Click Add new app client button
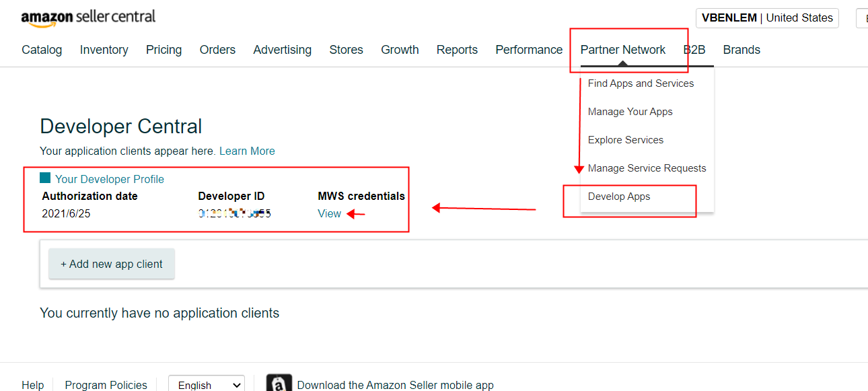868x391 pixels. click(112, 264)
